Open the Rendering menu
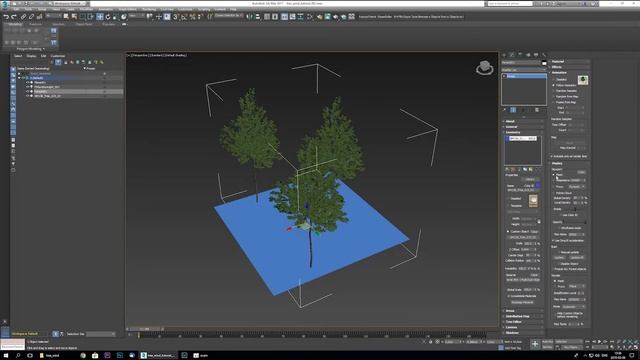Screen dimensions: 640x360 [149, 9]
